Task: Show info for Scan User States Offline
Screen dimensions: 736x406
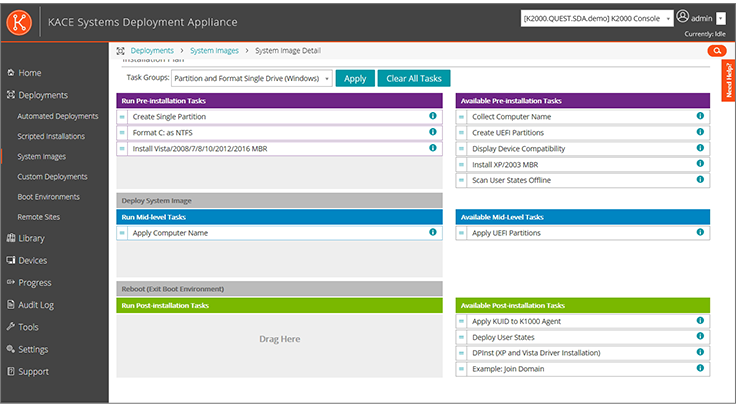Action: (x=700, y=179)
